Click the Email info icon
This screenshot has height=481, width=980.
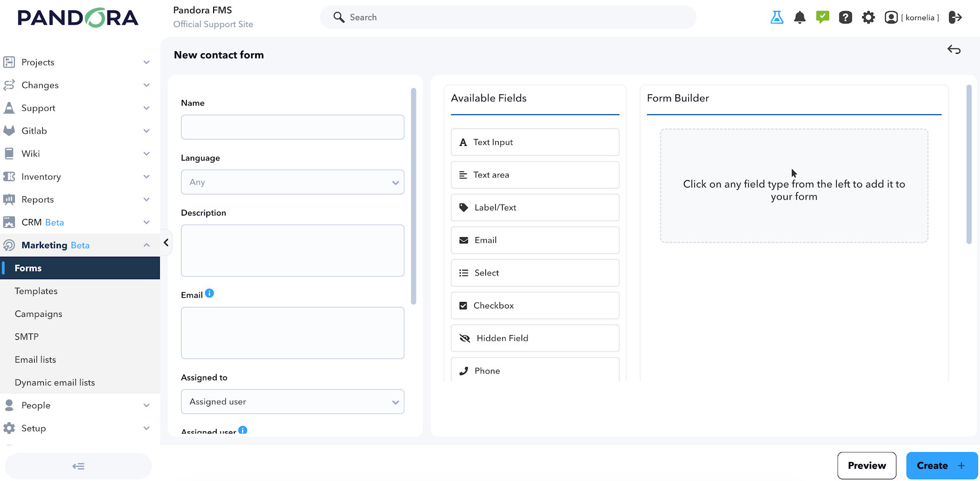[x=209, y=293]
